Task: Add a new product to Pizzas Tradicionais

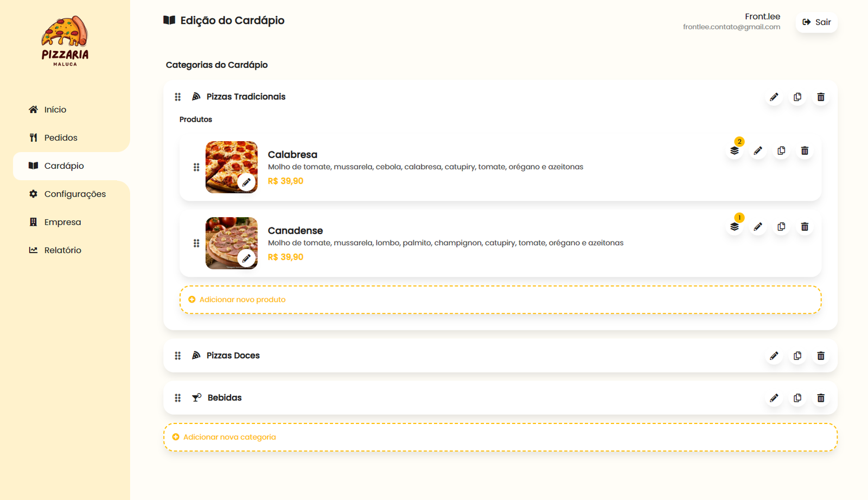Action: click(242, 299)
